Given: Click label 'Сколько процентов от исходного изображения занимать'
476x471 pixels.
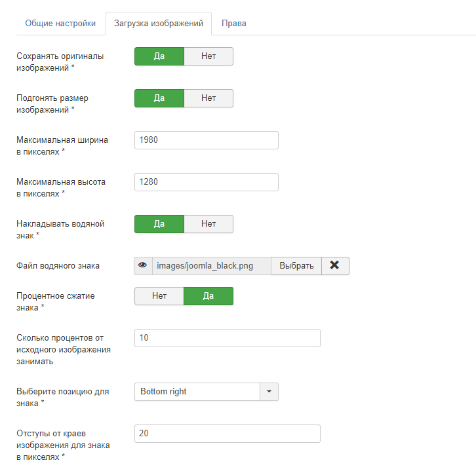Looking at the screenshot, I should tap(64, 349).
